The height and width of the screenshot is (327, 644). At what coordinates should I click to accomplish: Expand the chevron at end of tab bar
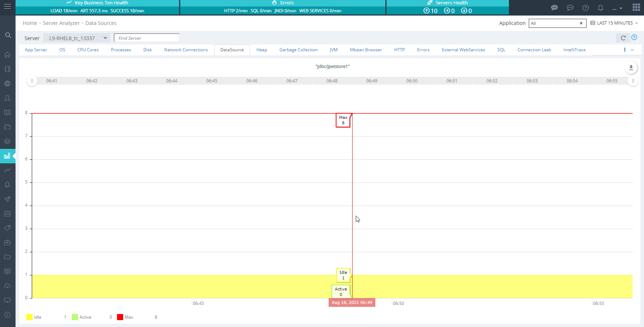(632, 50)
